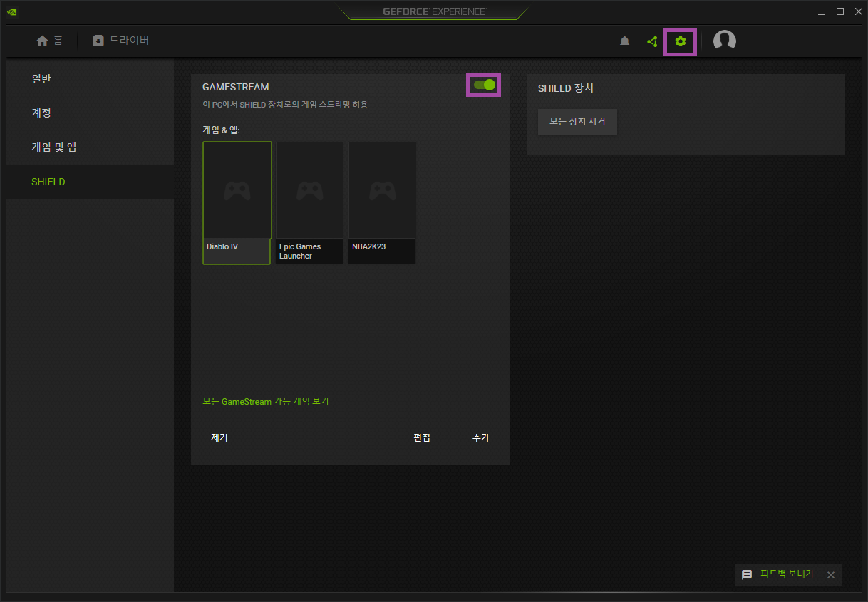Click the 편집 button

point(422,437)
